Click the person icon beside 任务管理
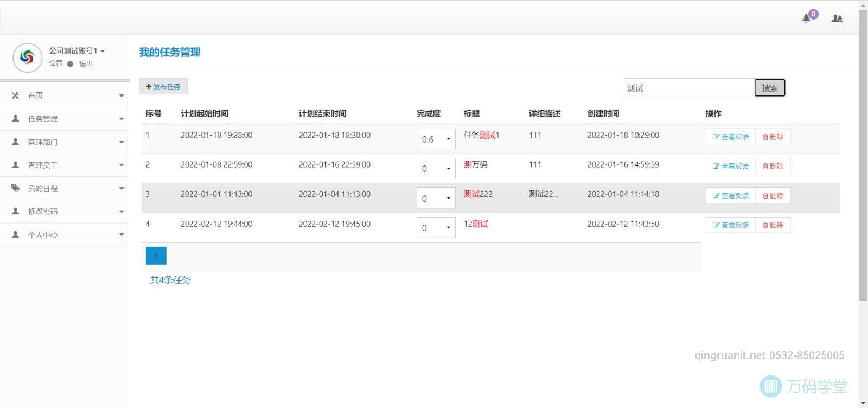The image size is (868, 408). (x=15, y=118)
